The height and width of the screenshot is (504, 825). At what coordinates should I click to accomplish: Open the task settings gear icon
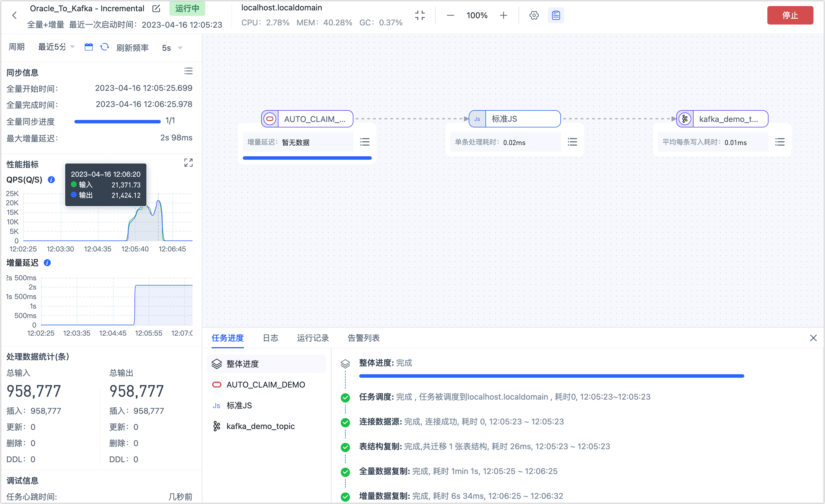(x=534, y=15)
